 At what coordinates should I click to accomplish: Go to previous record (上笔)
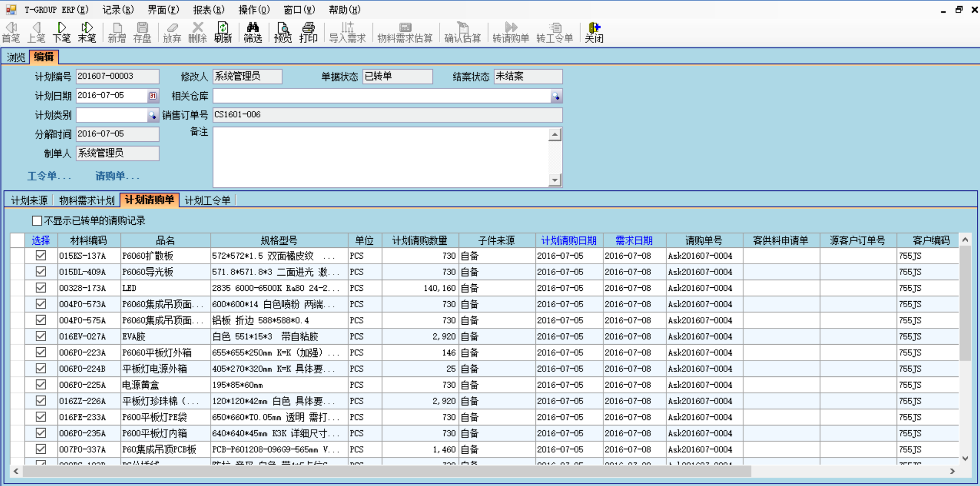click(36, 32)
